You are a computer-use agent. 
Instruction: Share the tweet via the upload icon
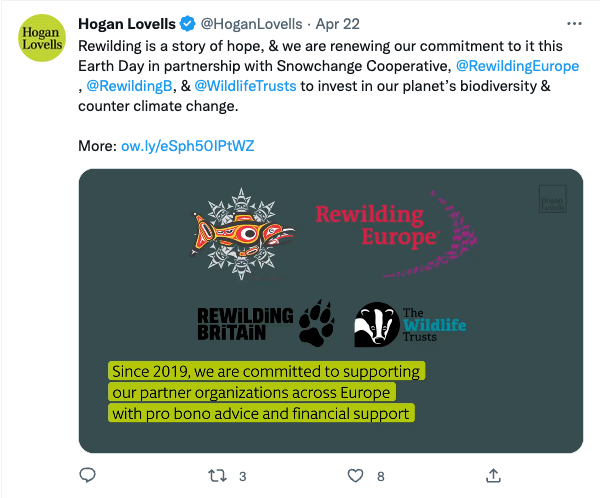point(493,475)
